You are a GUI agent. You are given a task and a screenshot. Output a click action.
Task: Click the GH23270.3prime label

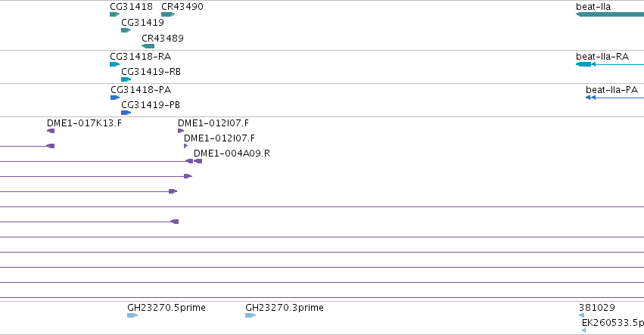(285, 308)
